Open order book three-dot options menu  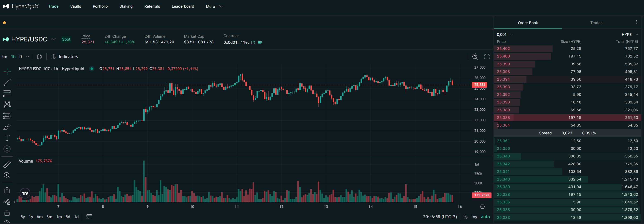click(637, 22)
